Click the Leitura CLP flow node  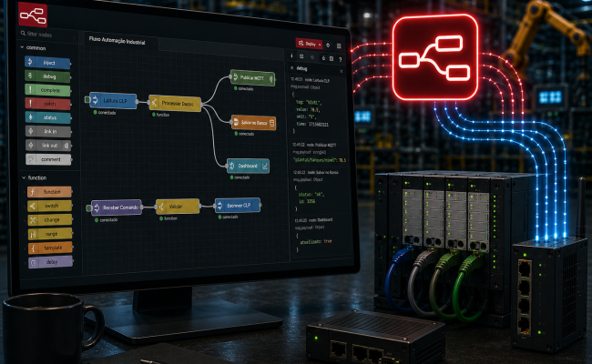(113, 100)
